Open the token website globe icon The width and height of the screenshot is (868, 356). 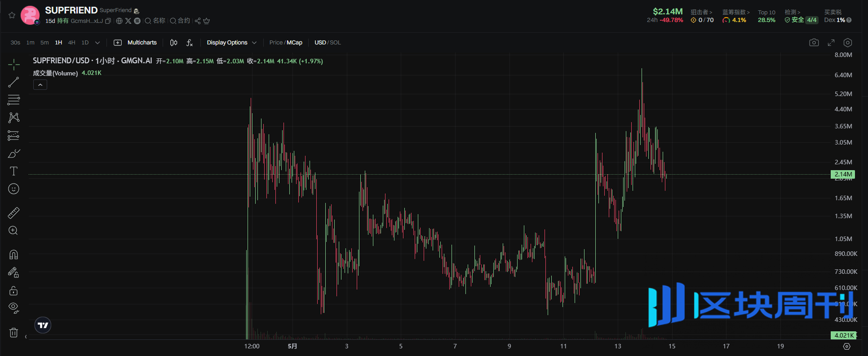[x=119, y=21]
